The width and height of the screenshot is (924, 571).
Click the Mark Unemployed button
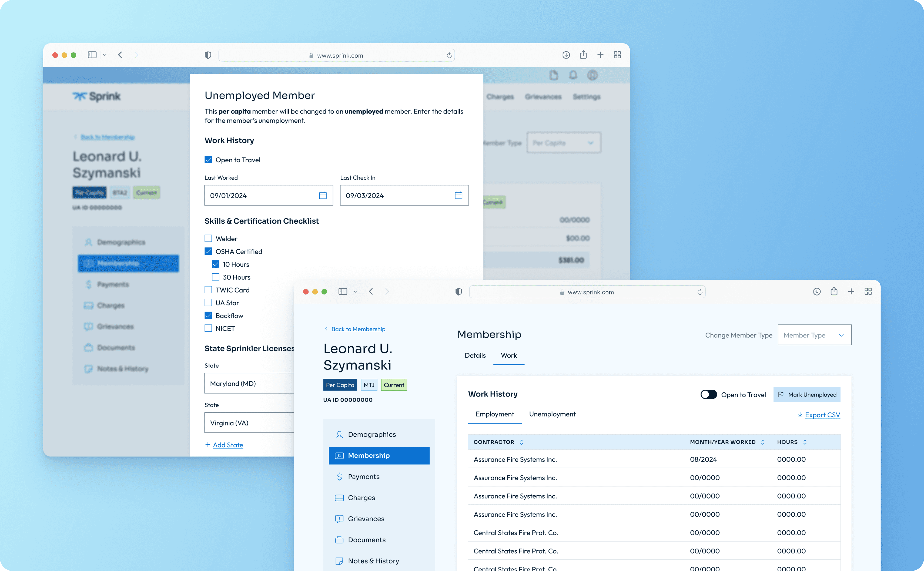[806, 394]
